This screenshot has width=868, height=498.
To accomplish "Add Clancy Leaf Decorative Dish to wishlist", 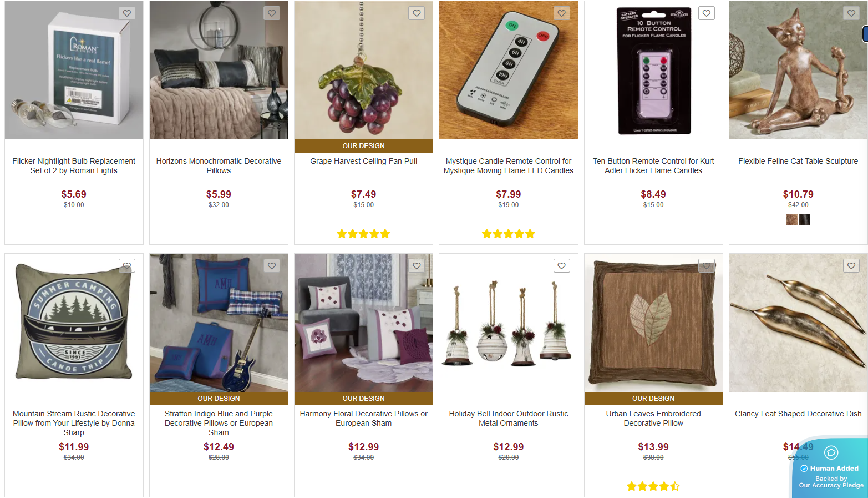I will [851, 266].
